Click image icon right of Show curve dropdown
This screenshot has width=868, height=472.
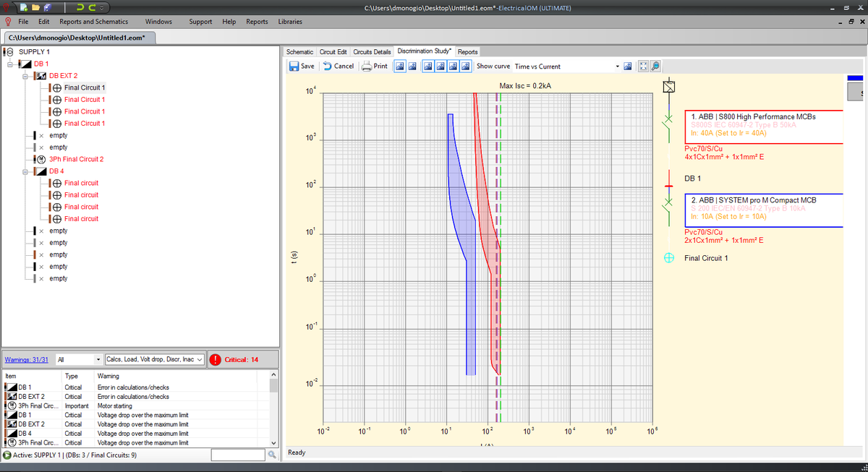click(628, 66)
